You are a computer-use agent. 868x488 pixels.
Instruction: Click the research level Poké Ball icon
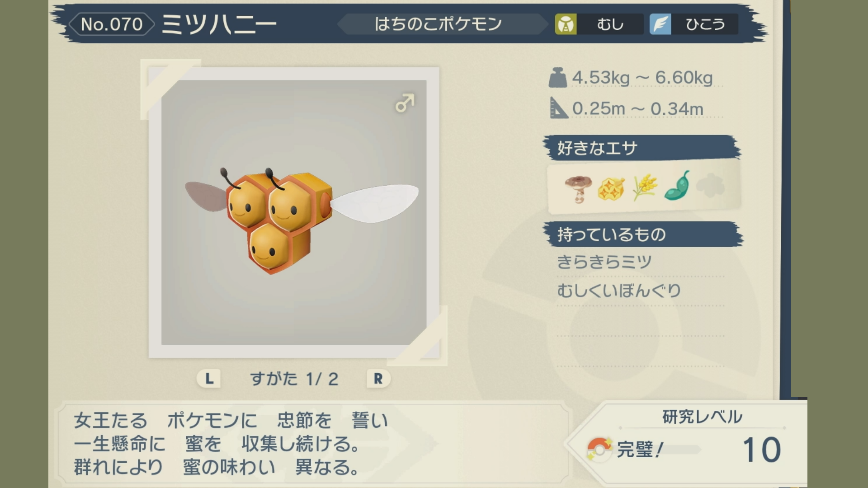[599, 449]
